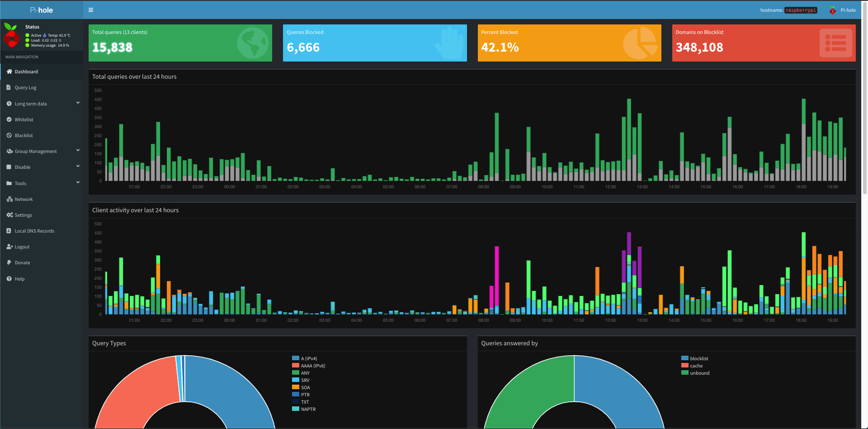Click the Queries Blocked 6,666 value
The height and width of the screenshot is (429, 868).
303,48
